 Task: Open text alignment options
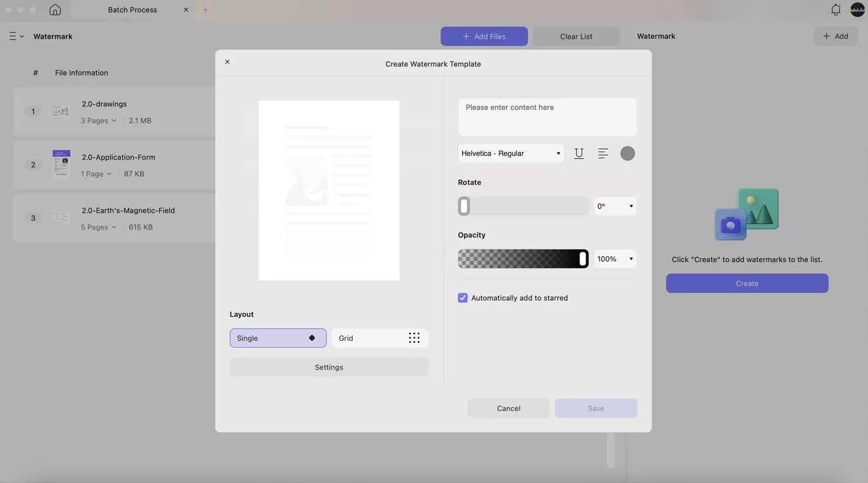point(603,153)
